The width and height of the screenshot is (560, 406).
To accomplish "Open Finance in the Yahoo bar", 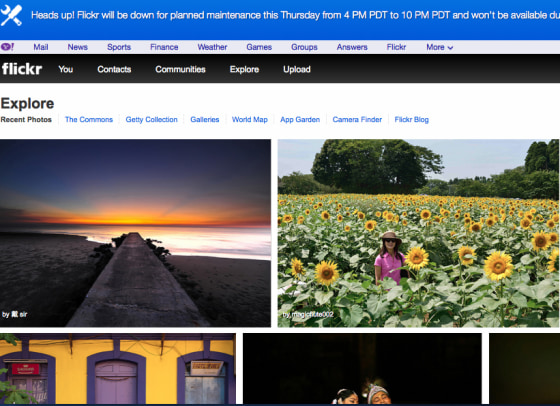I will click(x=164, y=47).
